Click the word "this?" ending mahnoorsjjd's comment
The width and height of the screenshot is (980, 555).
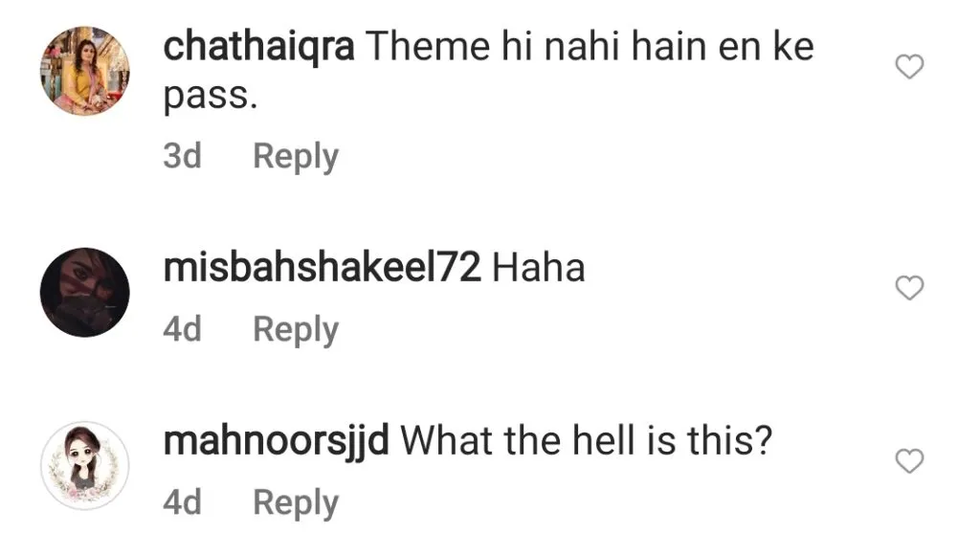click(730, 440)
